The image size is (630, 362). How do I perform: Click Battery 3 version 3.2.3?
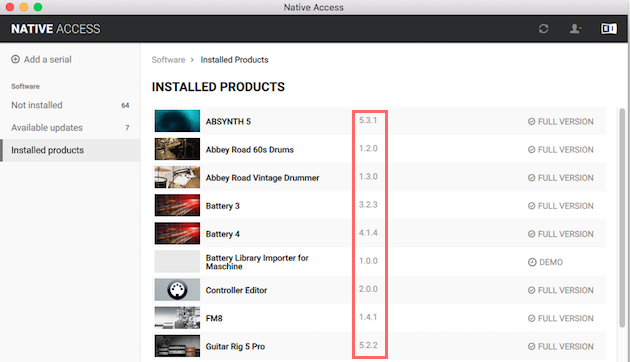tap(368, 205)
